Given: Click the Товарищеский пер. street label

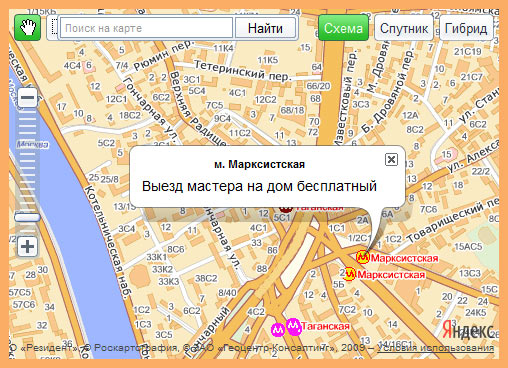Looking at the screenshot, I should tap(453, 220).
